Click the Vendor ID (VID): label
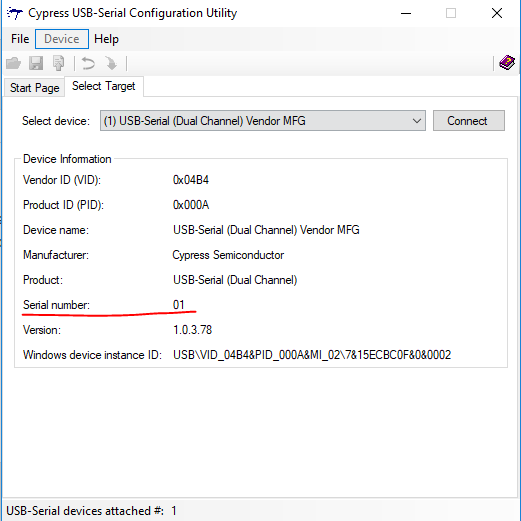 [62, 180]
